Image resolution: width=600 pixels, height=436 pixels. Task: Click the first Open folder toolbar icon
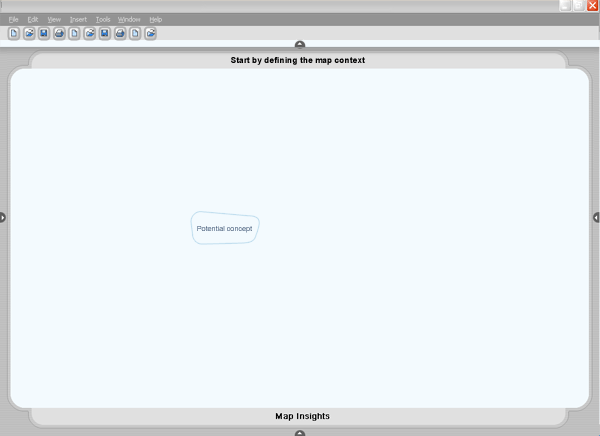click(29, 33)
